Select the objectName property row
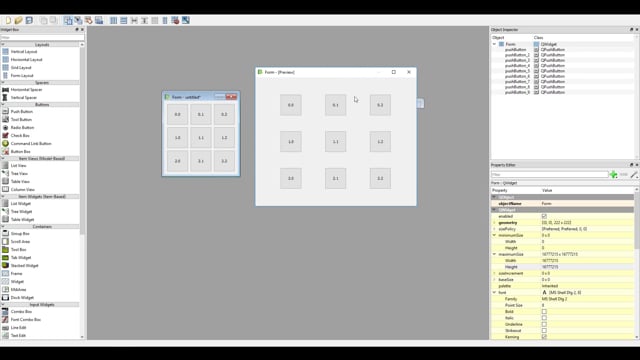The width and height of the screenshot is (640, 360). coord(563,203)
